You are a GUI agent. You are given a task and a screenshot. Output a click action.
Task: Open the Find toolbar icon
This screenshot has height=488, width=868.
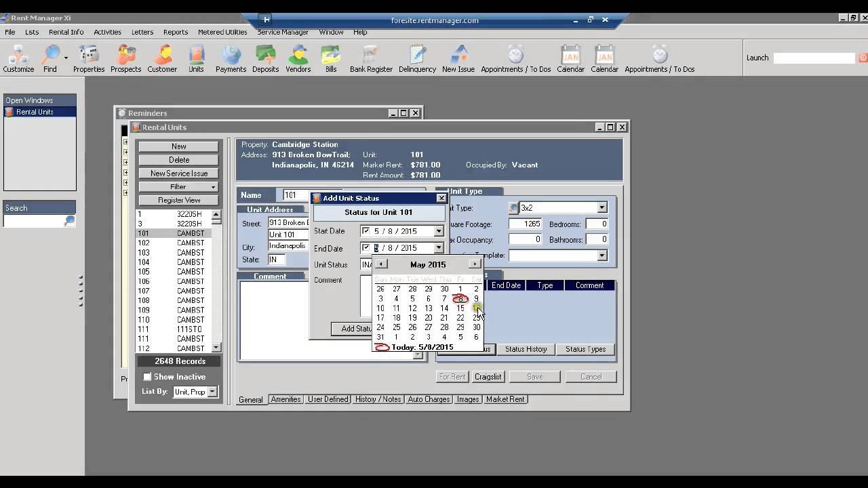pos(50,59)
